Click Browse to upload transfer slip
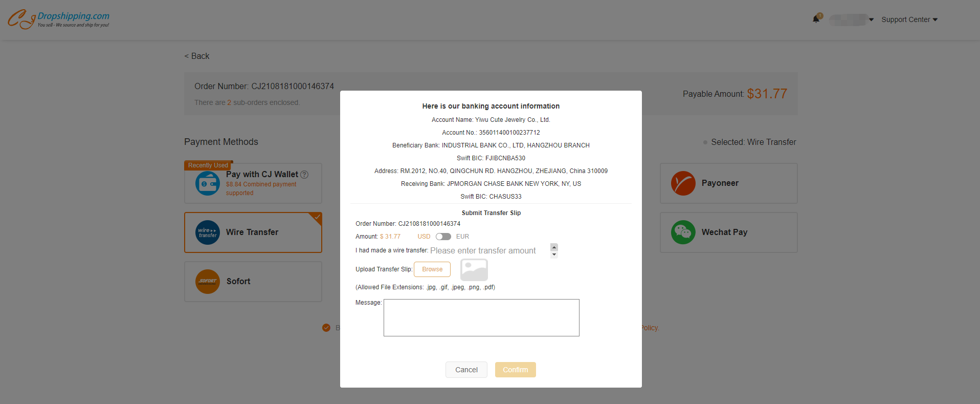This screenshot has width=980, height=404. click(432, 269)
